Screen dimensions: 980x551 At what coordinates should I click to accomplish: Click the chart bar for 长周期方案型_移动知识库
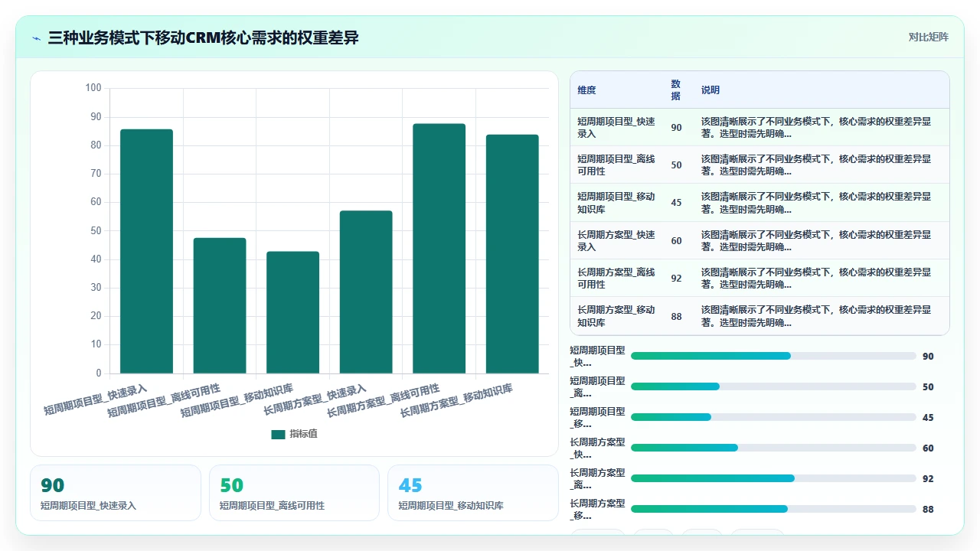click(x=512, y=254)
